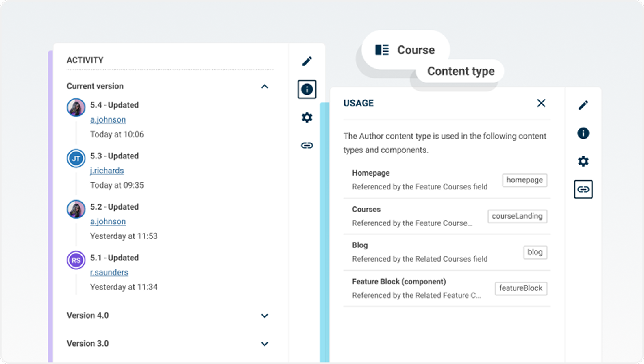Viewport: 644px width, 364px height.
Task: Click the homepage tag
Action: [x=524, y=180]
